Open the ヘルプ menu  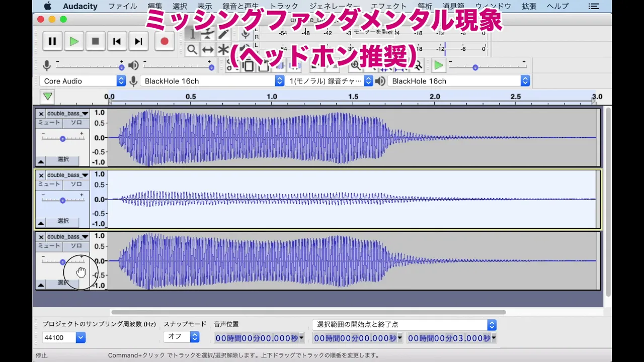pyautogui.click(x=557, y=6)
